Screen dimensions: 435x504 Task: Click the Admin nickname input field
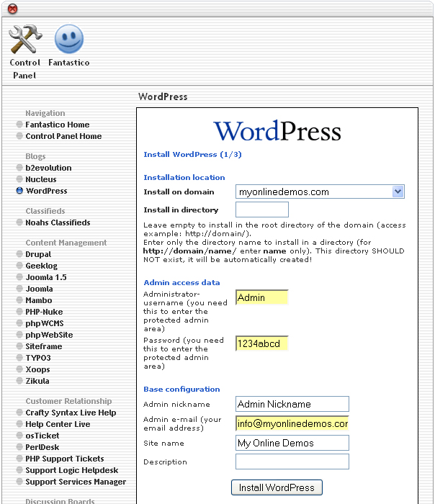[292, 404]
